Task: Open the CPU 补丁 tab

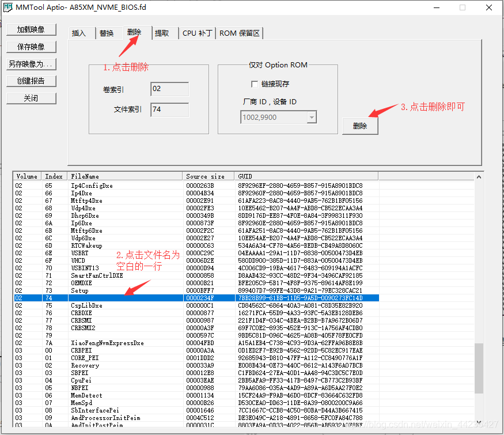Action: point(198,33)
